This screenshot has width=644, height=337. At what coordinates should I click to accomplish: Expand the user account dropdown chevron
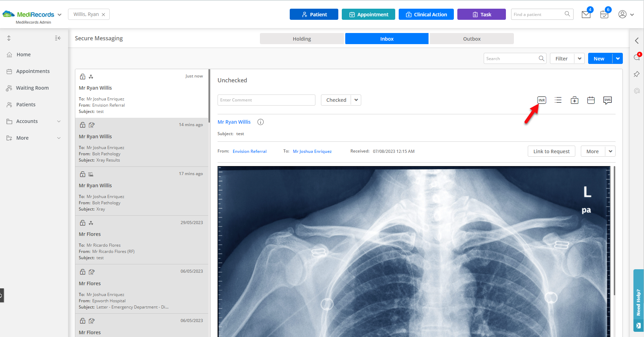(x=632, y=15)
